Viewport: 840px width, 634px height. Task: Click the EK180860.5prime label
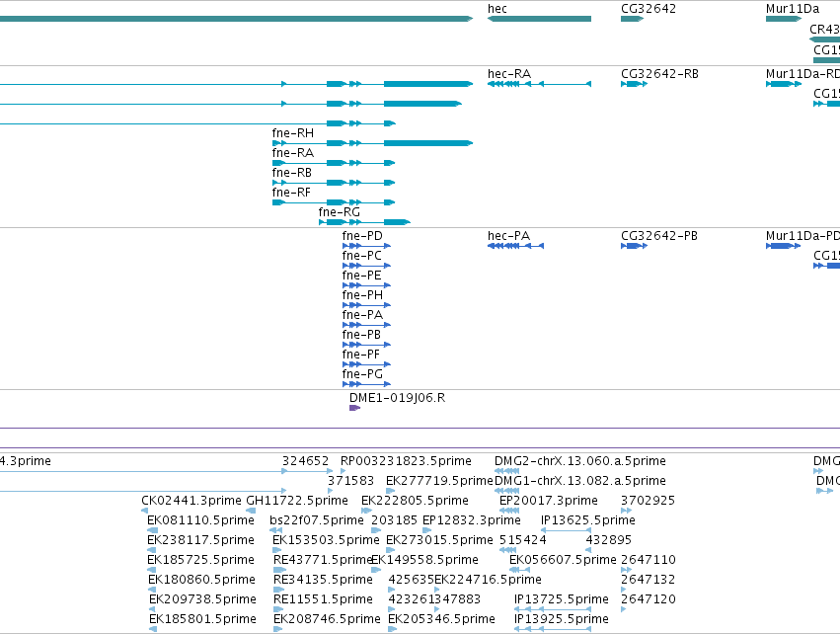pos(201,580)
